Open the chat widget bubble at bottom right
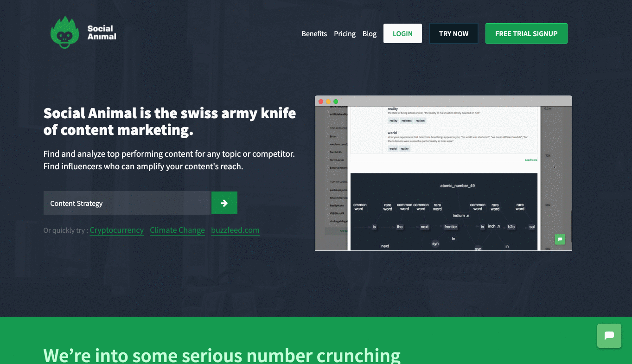The image size is (632, 364). click(x=609, y=336)
